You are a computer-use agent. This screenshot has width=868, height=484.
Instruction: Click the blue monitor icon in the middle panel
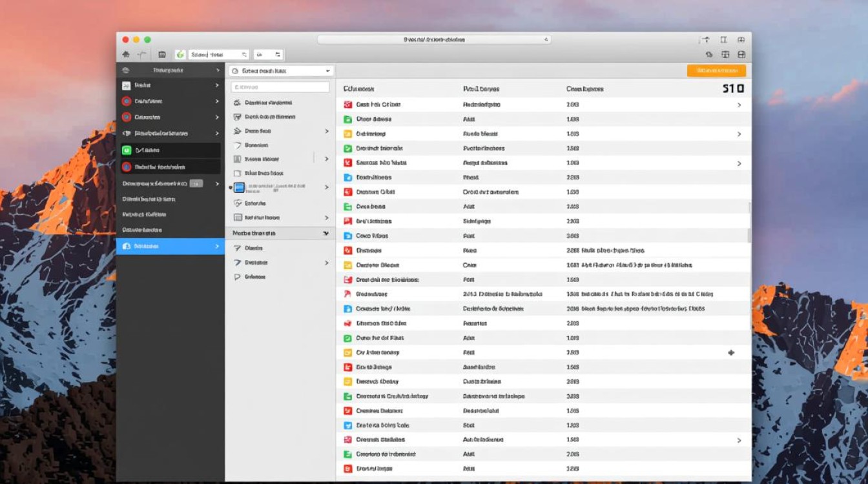pos(239,188)
